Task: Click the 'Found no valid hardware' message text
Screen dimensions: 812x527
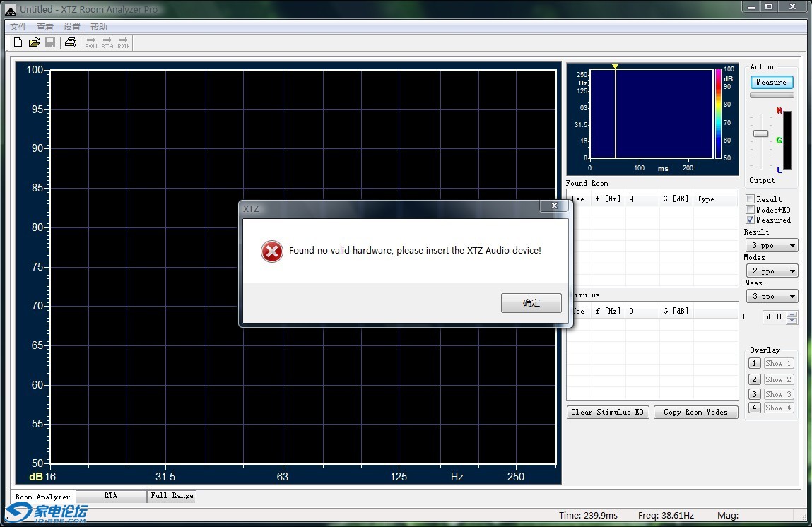Action: coord(415,251)
